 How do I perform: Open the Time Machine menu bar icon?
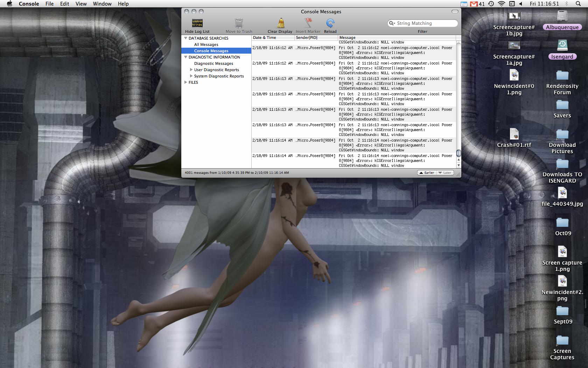coord(491,4)
